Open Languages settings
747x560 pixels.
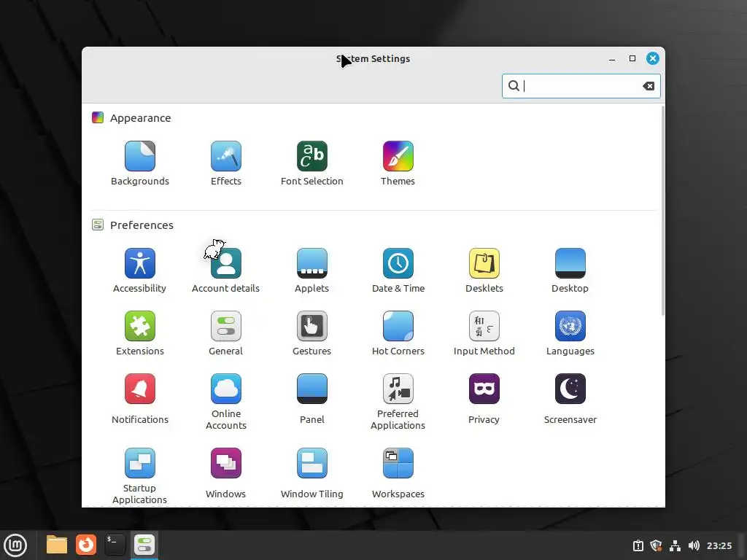[x=570, y=332]
